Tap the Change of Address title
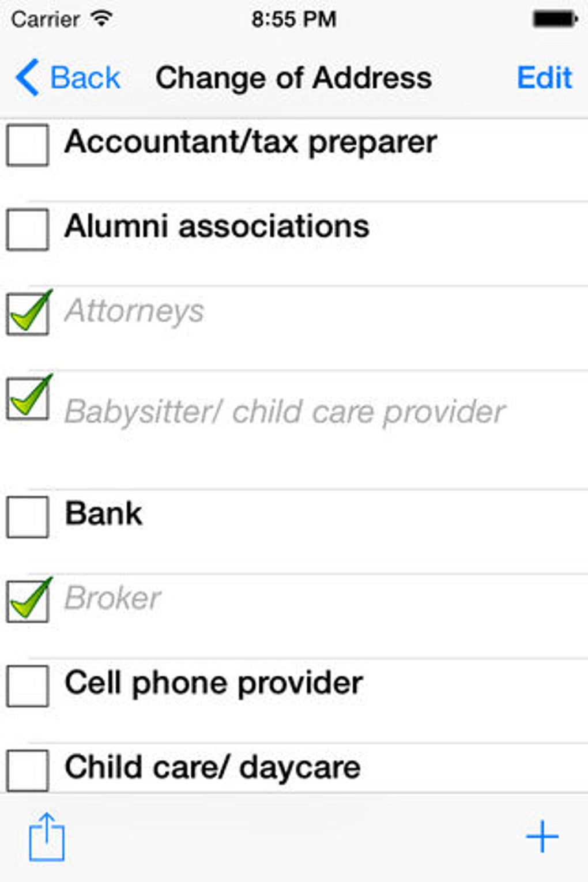This screenshot has height=882, width=588. (293, 77)
